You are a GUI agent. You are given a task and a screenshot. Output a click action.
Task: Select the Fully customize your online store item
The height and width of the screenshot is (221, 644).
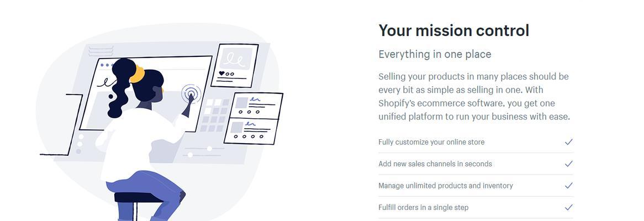(431, 142)
